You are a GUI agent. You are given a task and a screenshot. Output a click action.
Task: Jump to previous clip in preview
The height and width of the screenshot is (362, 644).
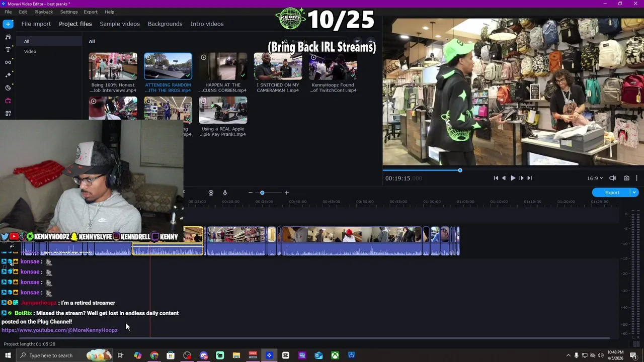pos(496,178)
